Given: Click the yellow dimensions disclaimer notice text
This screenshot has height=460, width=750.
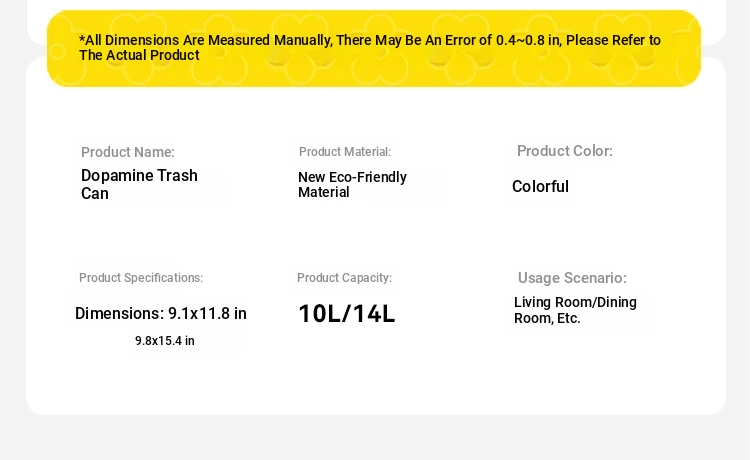Looking at the screenshot, I should tap(369, 47).
